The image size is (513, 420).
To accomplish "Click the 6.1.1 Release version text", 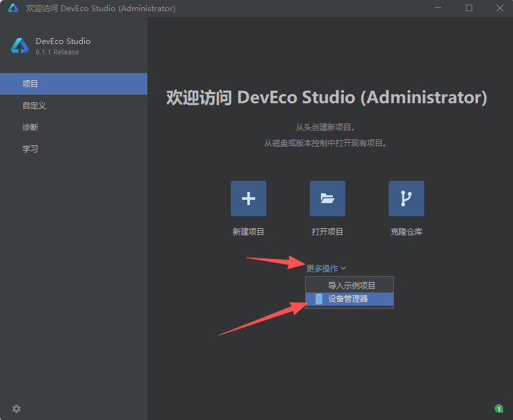I will pyautogui.click(x=57, y=52).
